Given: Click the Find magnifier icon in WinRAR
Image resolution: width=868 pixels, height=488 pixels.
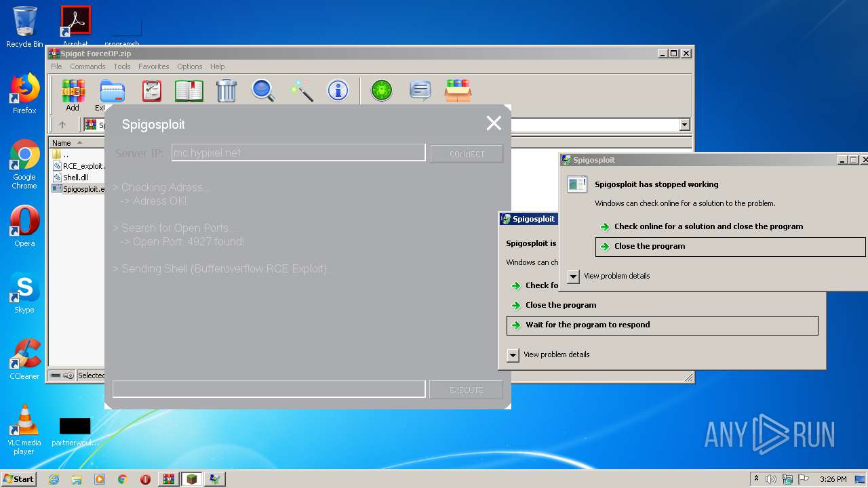Looking at the screenshot, I should click(263, 91).
